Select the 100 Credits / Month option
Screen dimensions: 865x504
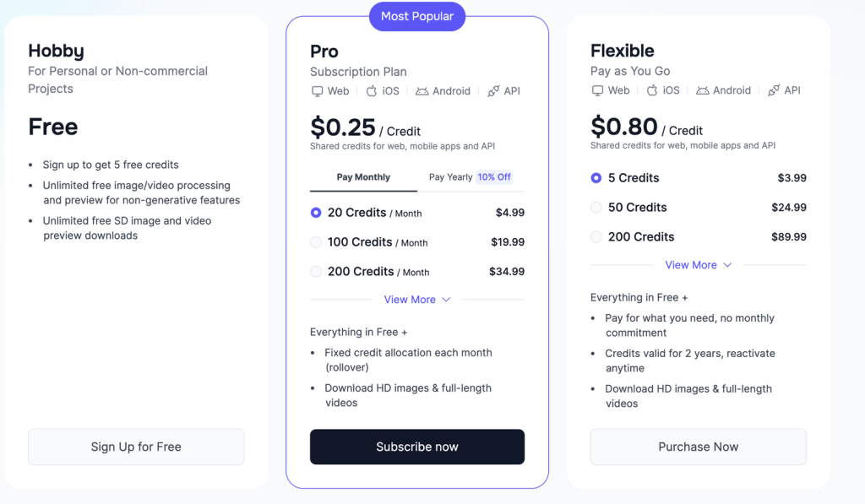[316, 242]
